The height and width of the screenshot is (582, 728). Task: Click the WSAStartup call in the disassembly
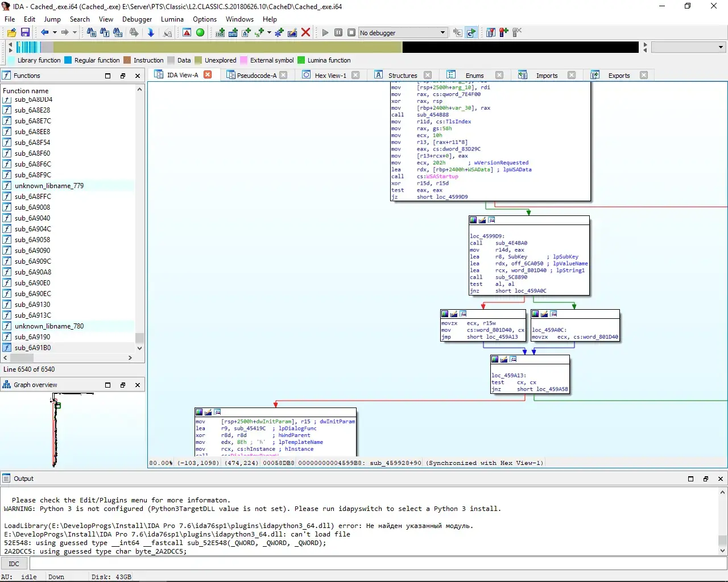point(441,176)
